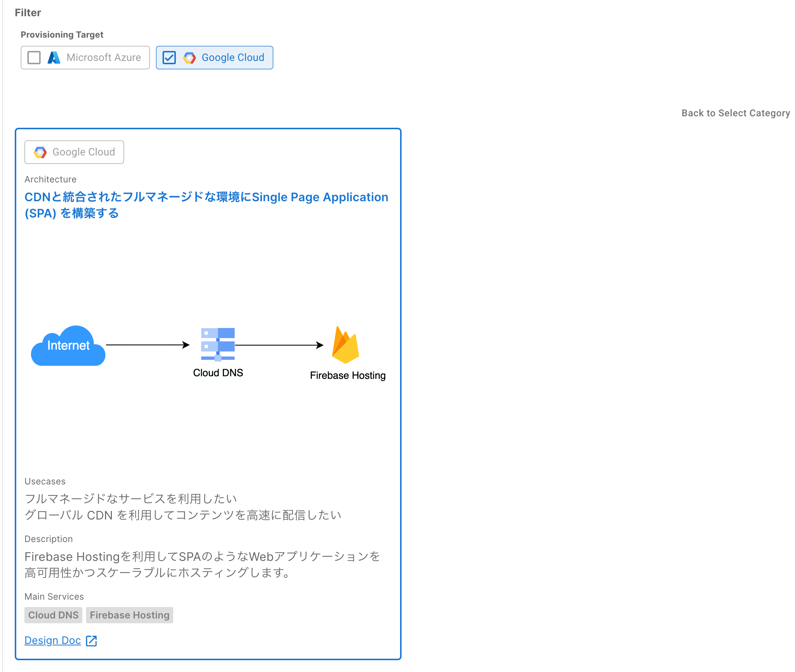Open the Design Doc link
The image size is (795, 672).
pos(52,640)
